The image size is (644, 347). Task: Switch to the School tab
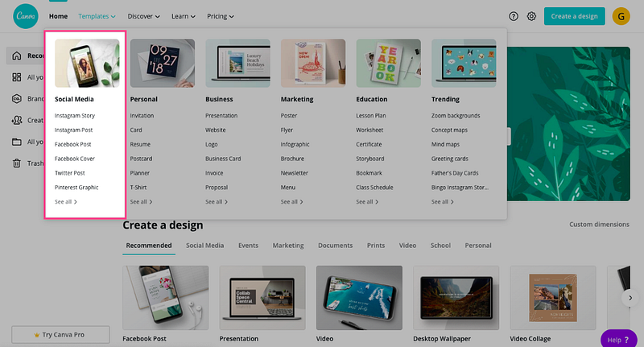440,246
